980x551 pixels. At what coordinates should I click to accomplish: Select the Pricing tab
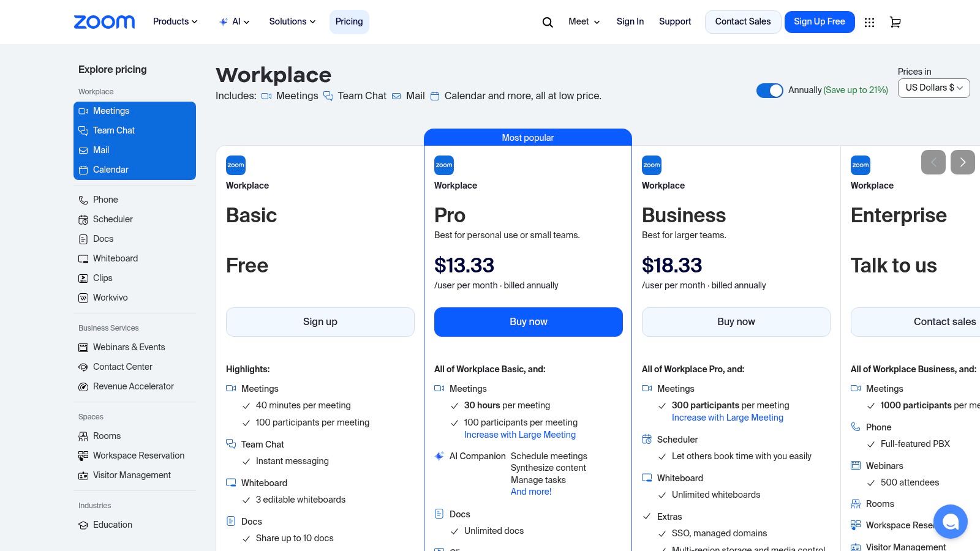click(349, 21)
